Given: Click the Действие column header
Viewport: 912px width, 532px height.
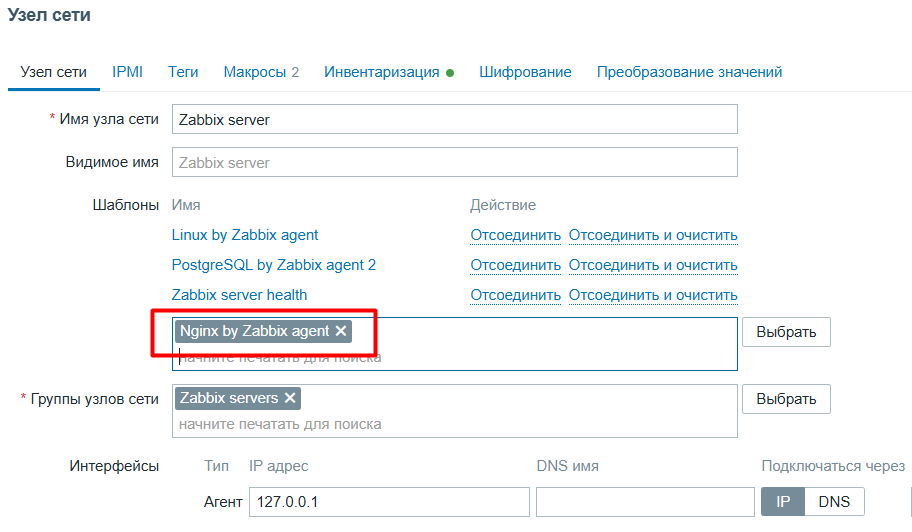Looking at the screenshot, I should point(503,205).
